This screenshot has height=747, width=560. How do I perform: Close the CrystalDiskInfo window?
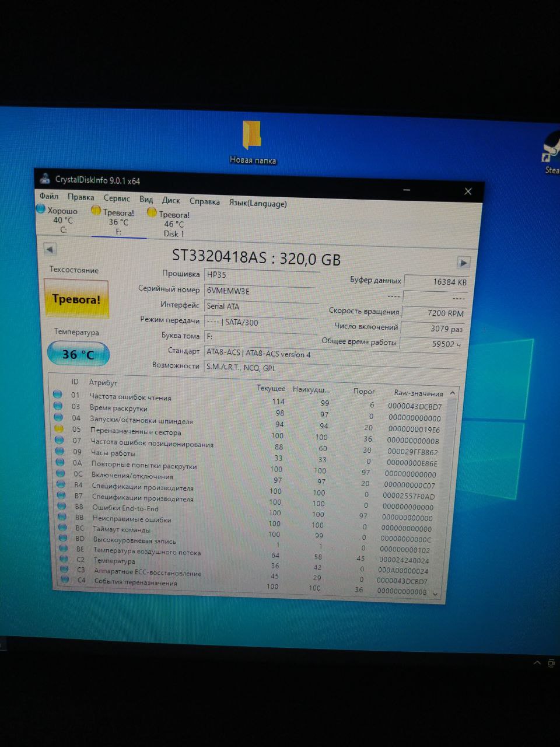[x=468, y=191]
